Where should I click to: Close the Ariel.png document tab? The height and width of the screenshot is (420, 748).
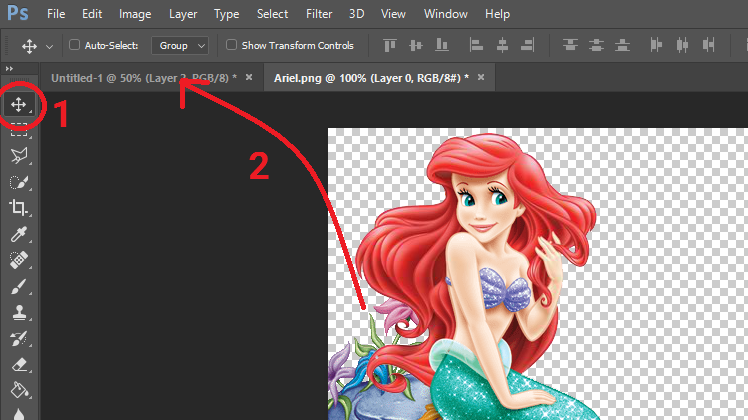click(481, 77)
